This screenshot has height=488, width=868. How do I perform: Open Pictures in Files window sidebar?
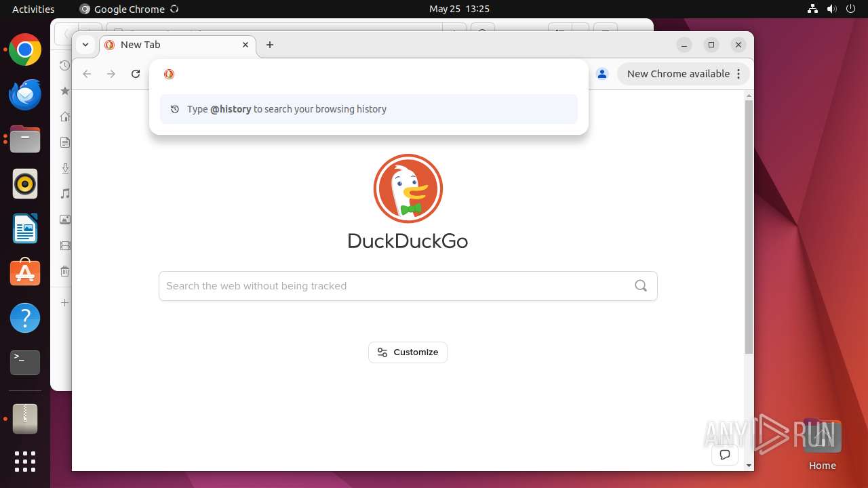coord(65,220)
